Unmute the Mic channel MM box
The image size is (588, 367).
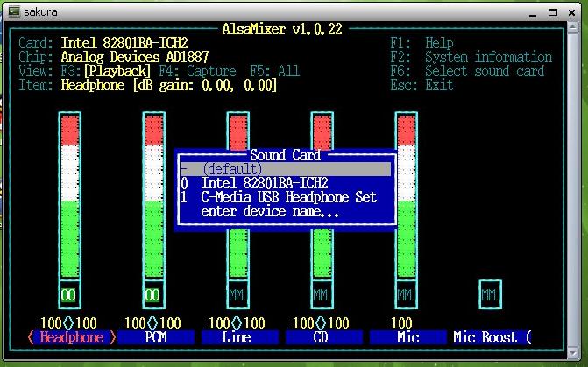405,295
